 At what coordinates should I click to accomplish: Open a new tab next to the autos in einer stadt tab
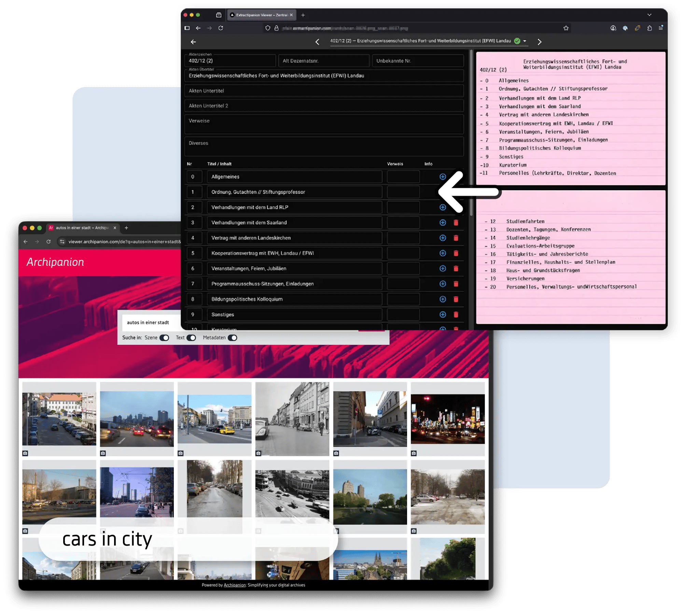point(126,228)
